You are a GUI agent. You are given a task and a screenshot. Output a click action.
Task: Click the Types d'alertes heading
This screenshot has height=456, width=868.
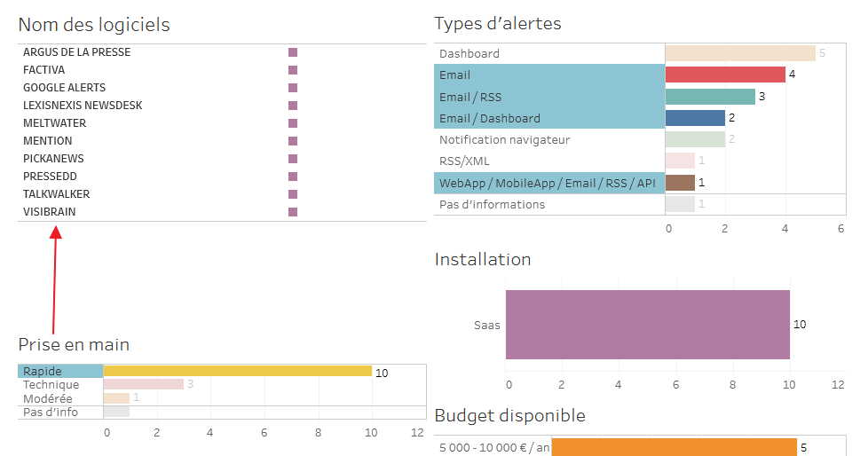point(498,23)
